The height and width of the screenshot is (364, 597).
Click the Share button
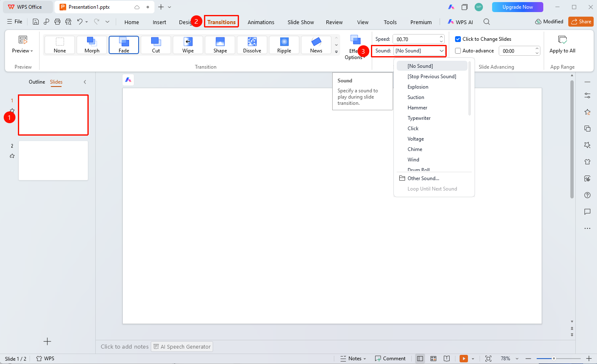pyautogui.click(x=581, y=22)
